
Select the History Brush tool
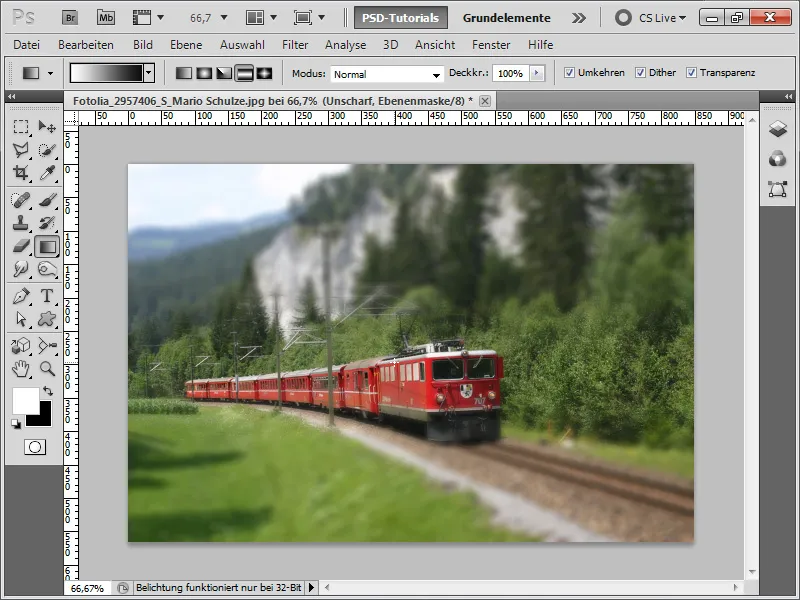point(47,223)
